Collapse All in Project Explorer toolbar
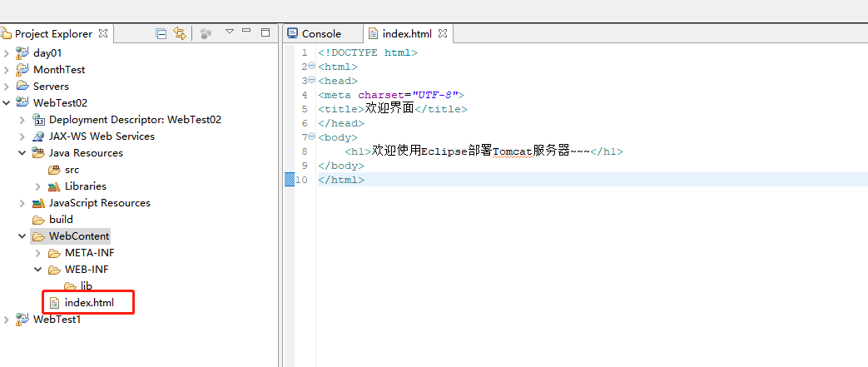868x367 pixels. [x=161, y=34]
